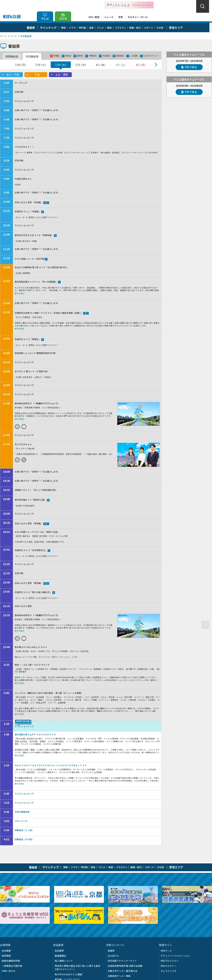Open きょうとDays program thumbnail
This screenshot has height=980, width=212.
[138, 455]
